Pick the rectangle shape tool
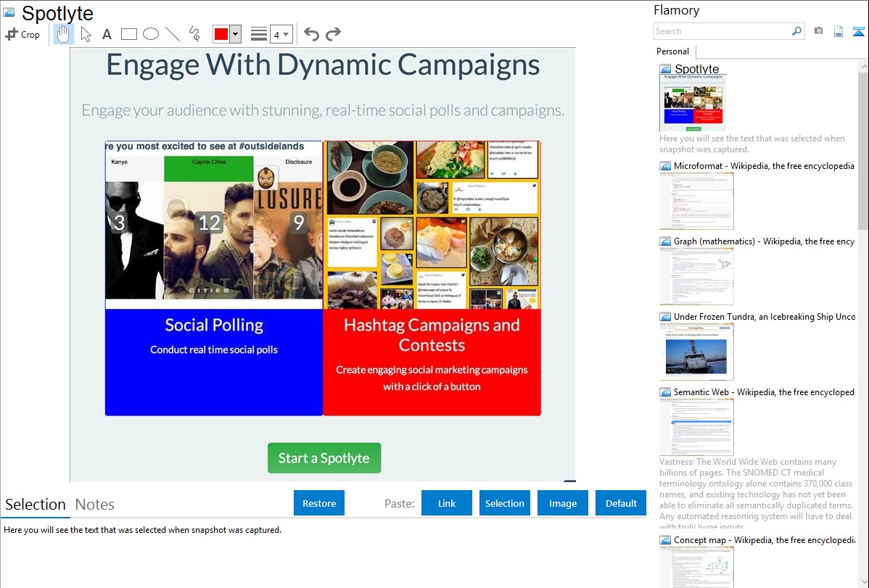The height and width of the screenshot is (588, 869). pyautogui.click(x=129, y=34)
